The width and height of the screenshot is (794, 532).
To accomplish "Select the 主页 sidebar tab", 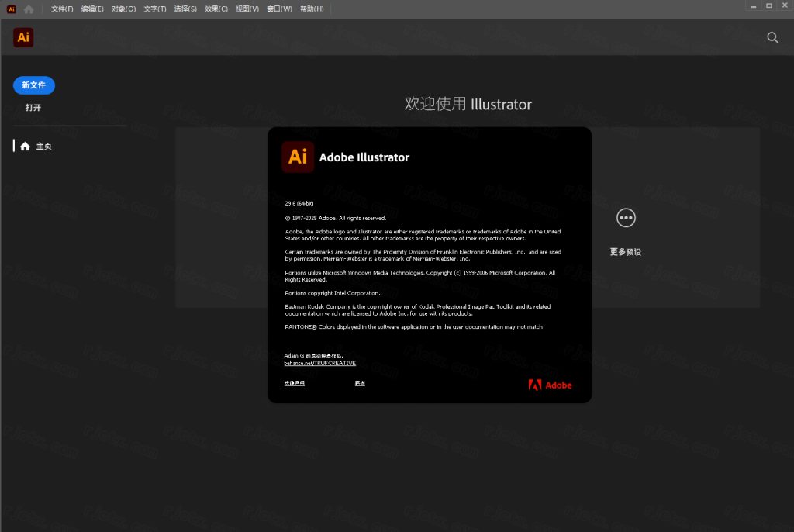I will [43, 147].
